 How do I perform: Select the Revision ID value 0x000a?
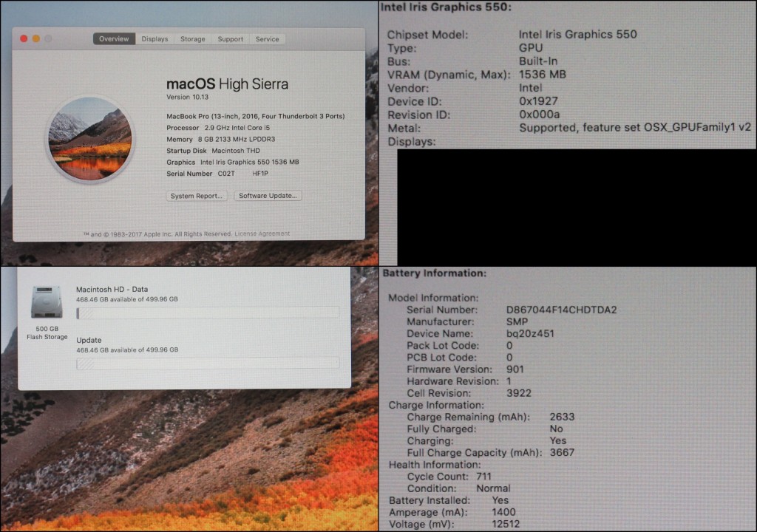coord(539,115)
